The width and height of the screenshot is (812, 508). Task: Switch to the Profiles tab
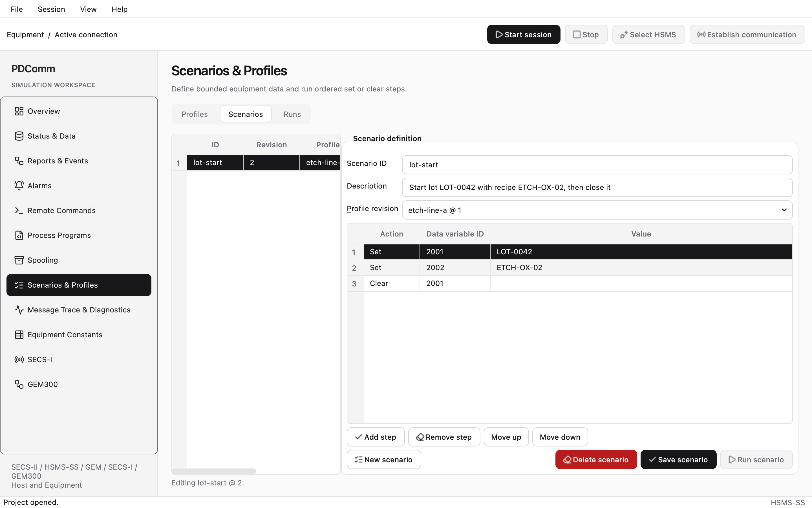point(195,114)
